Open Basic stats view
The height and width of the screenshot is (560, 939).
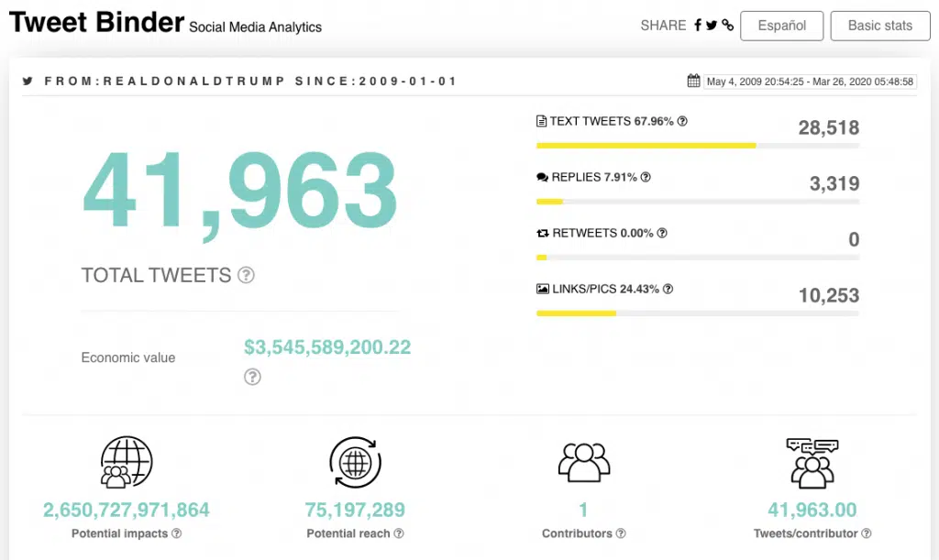879,26
